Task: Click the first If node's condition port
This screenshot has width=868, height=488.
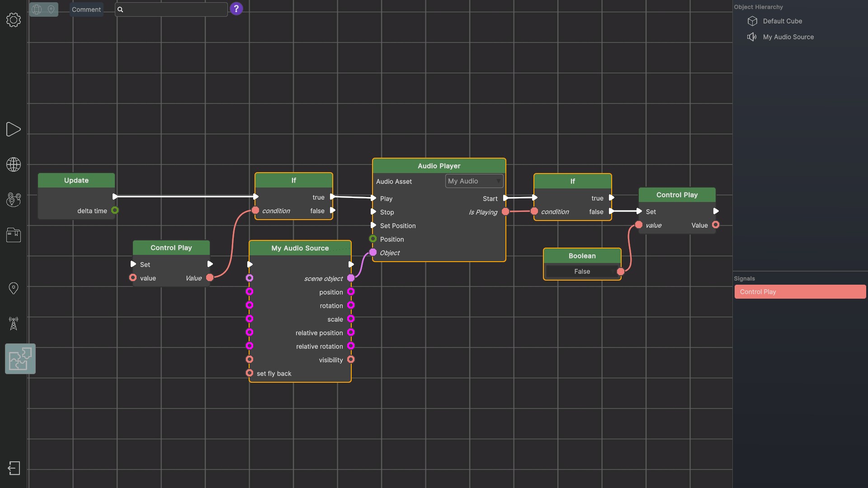Action: (255, 210)
